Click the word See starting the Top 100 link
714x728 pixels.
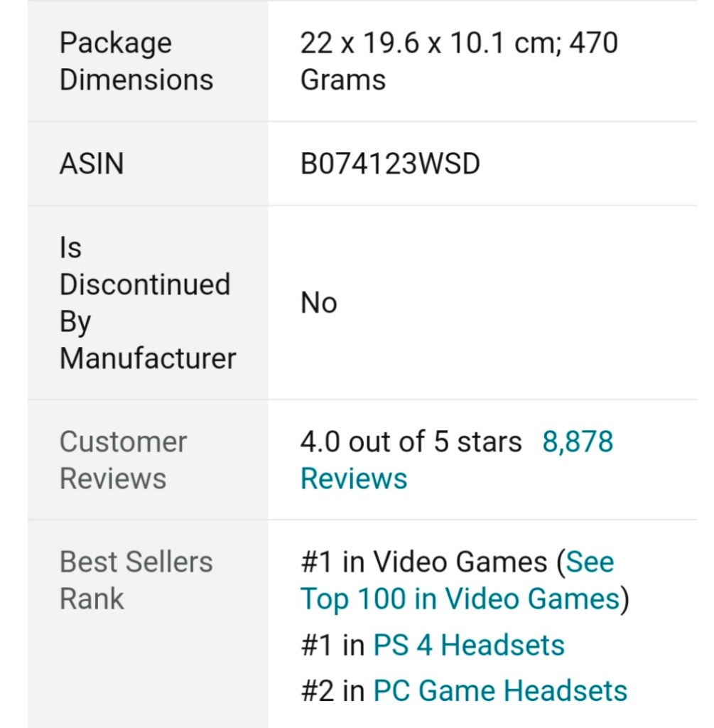(590, 562)
